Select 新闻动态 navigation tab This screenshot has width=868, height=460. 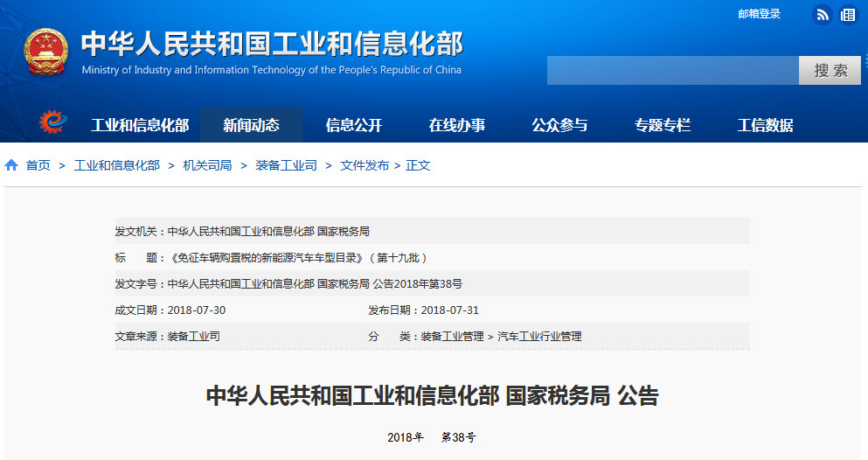tap(251, 125)
